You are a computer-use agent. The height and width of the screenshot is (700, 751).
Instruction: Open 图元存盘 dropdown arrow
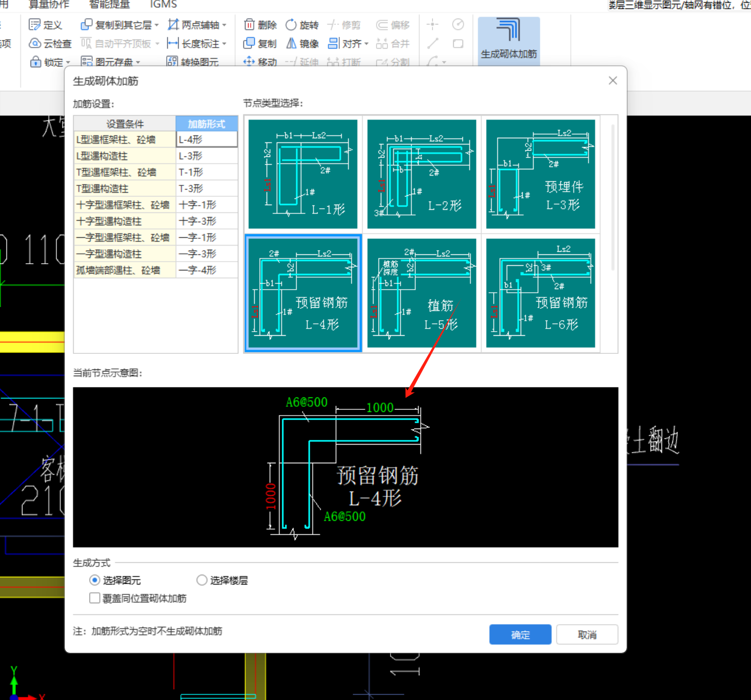138,62
